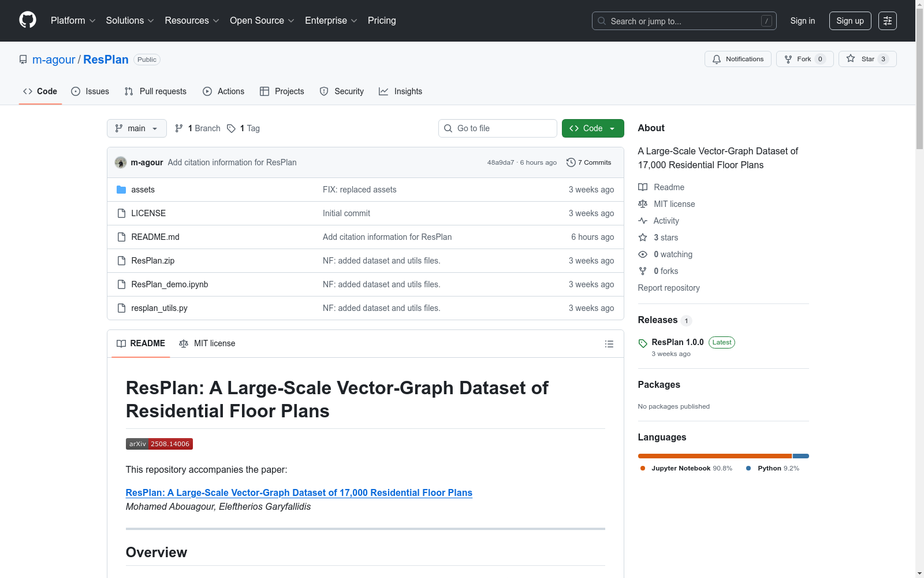The image size is (924, 578).
Task: Open the 'Initial commit' message link
Action: coord(346,213)
